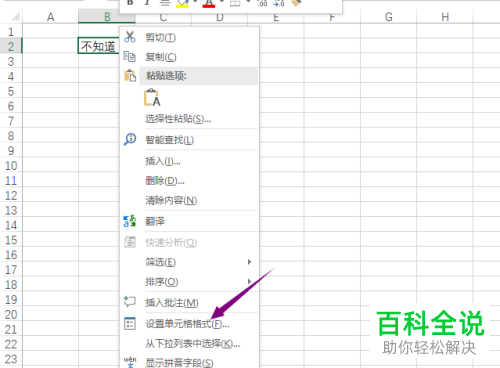The width and height of the screenshot is (500, 368).
Task: Click the Increase Decimal icon
Action: [262, 3]
